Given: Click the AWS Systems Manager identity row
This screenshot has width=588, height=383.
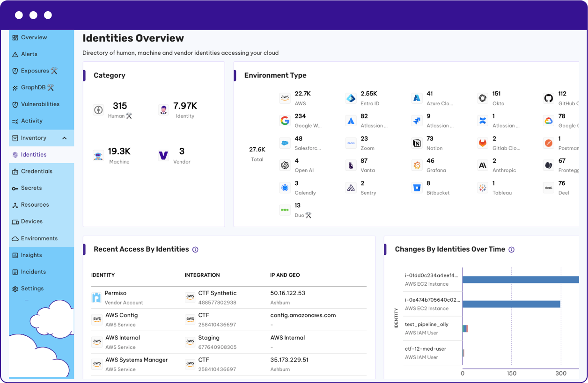Looking at the screenshot, I should 136,360.
